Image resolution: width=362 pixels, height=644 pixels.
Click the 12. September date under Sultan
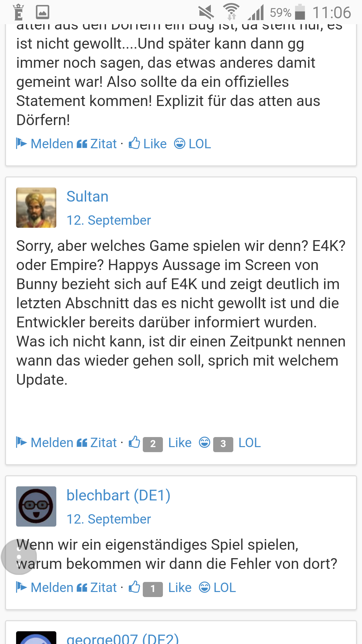[109, 220]
